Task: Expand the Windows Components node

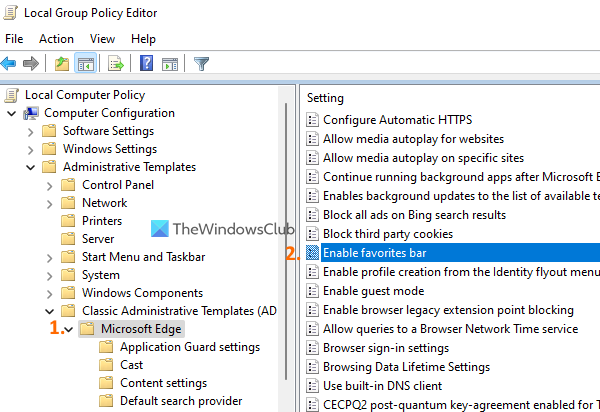Action: (x=49, y=294)
